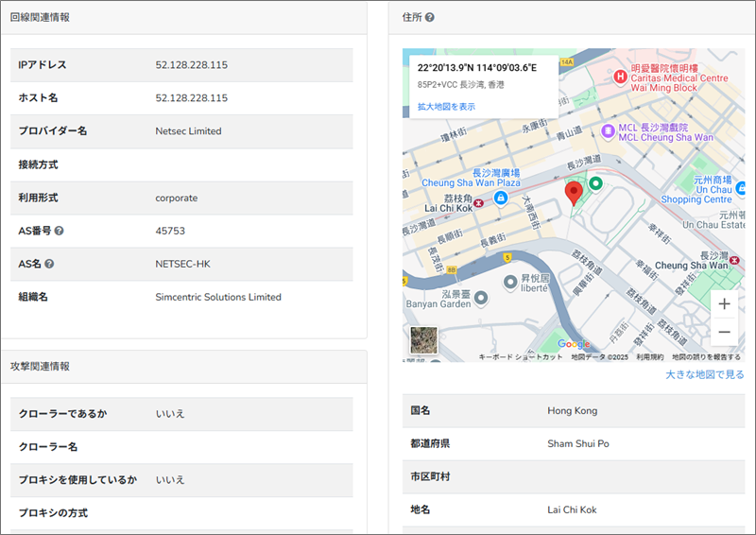Click the 地図データ ©2025 attribution
The width and height of the screenshot is (756, 535).
tap(600, 357)
